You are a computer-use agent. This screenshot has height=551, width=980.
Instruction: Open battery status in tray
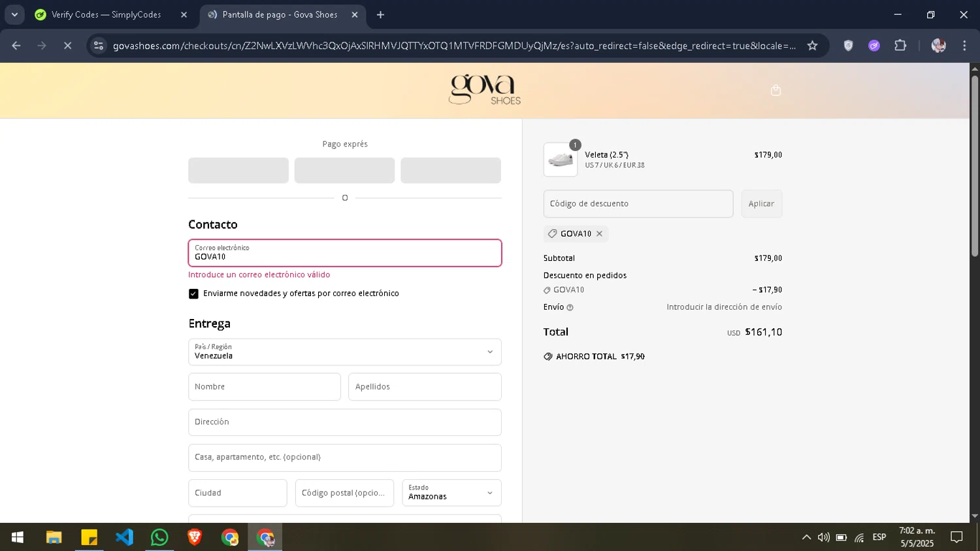841,537
